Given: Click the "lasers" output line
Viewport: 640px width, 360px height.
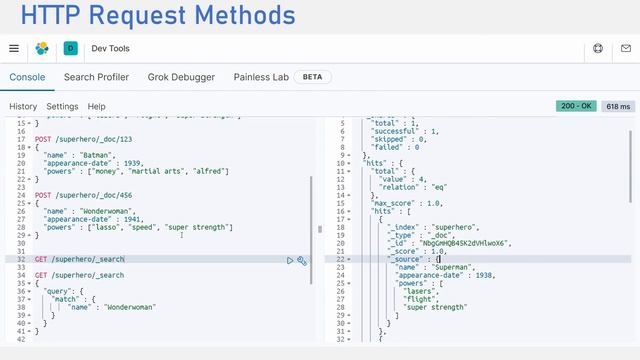Looking at the screenshot, I should point(421,291).
